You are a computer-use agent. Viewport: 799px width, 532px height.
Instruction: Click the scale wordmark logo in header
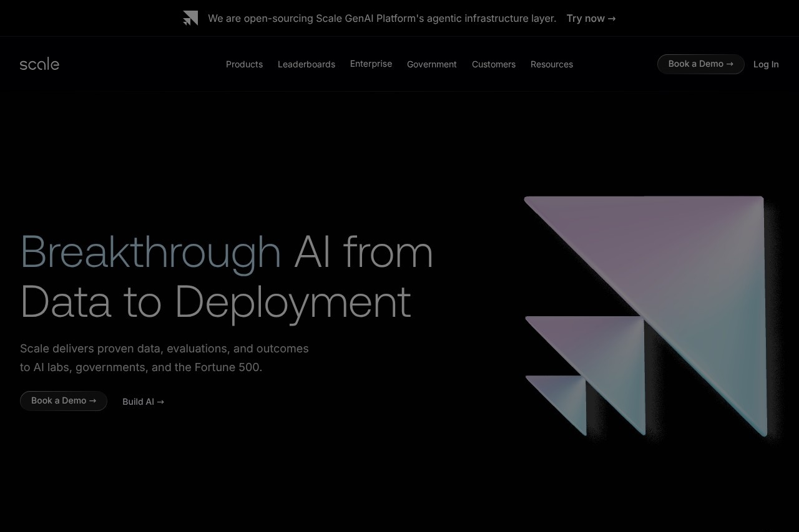39,64
